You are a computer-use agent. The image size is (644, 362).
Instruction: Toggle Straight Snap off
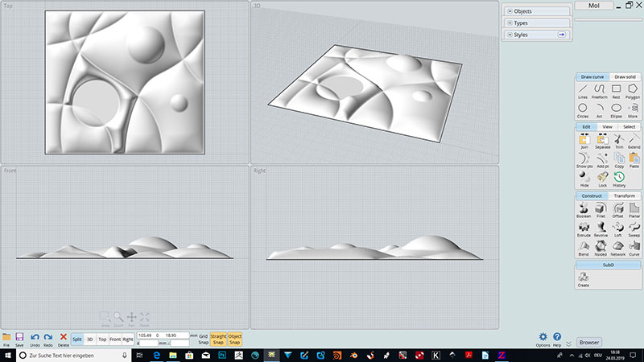tap(218, 339)
